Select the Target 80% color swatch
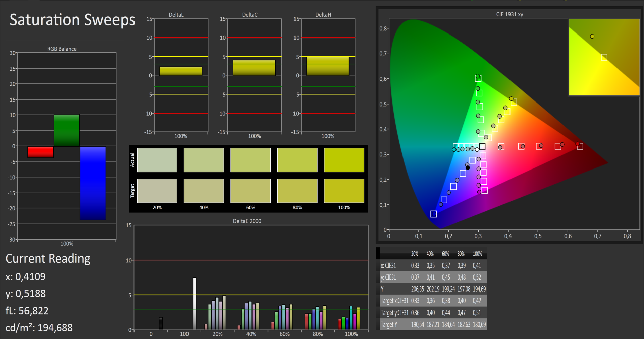Screen dimensions: 644x339 (297, 191)
